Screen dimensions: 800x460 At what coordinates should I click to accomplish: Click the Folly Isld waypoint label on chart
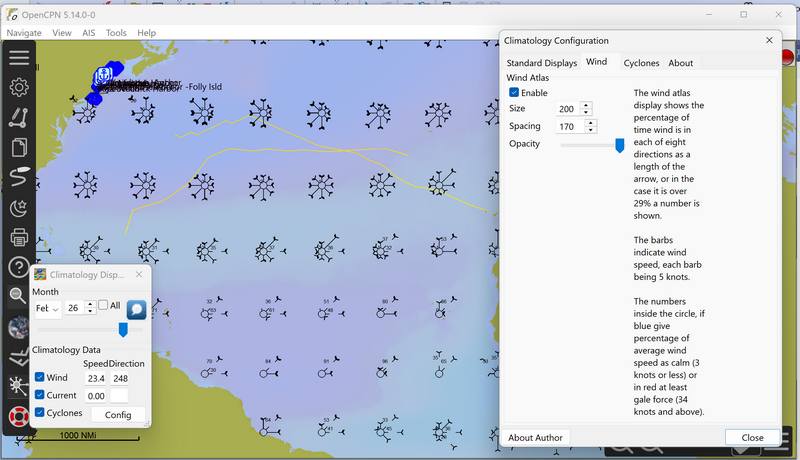point(205,87)
